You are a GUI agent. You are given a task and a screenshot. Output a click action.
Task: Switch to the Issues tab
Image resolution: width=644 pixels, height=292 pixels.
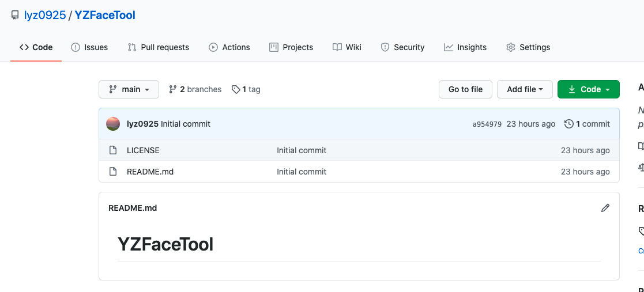(89, 47)
